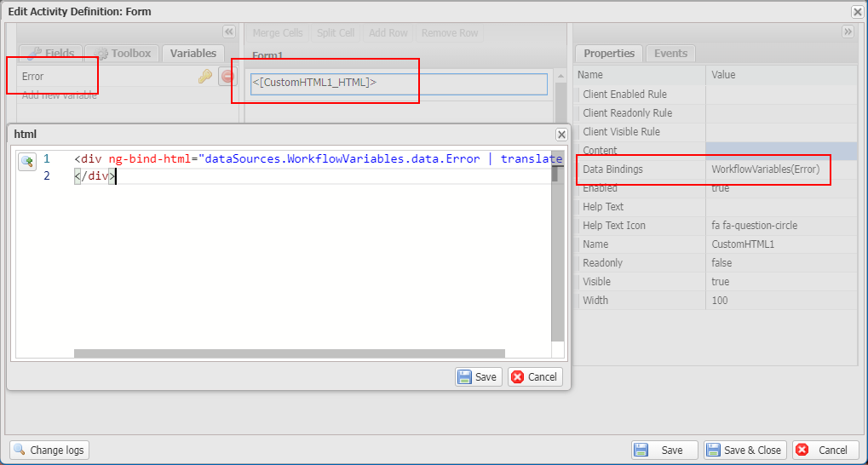Close the html editor dialog
Screen dimensions: 868x465
pyautogui.click(x=561, y=135)
